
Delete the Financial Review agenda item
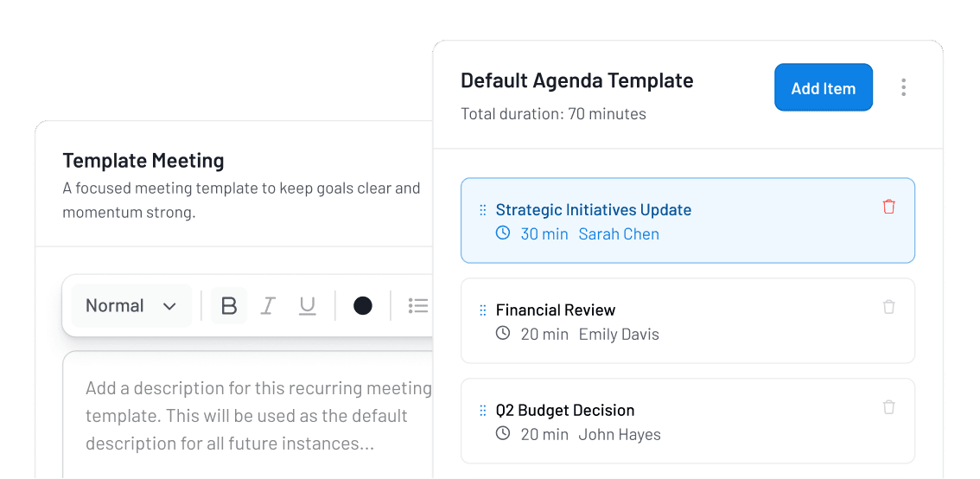(x=888, y=307)
